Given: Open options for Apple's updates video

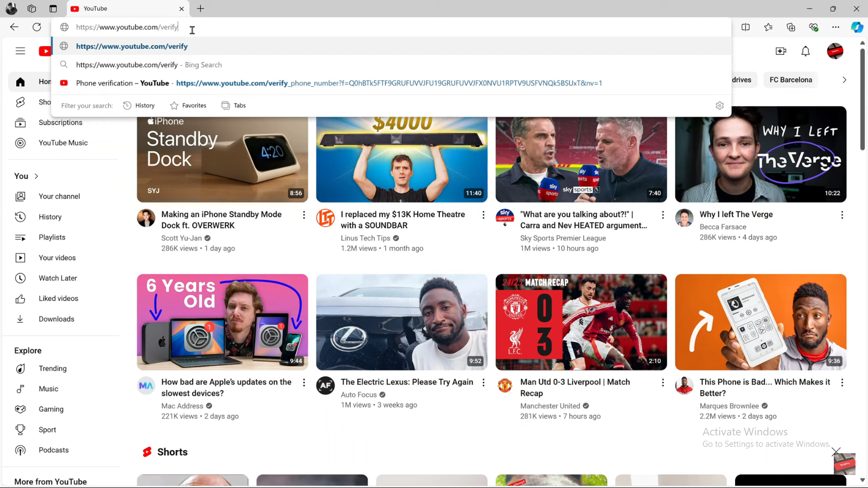Looking at the screenshot, I should click(x=304, y=383).
